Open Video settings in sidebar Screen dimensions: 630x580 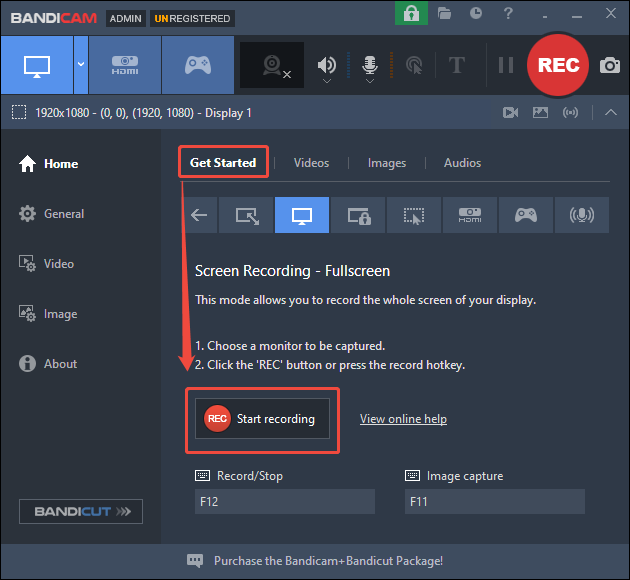pos(47,264)
